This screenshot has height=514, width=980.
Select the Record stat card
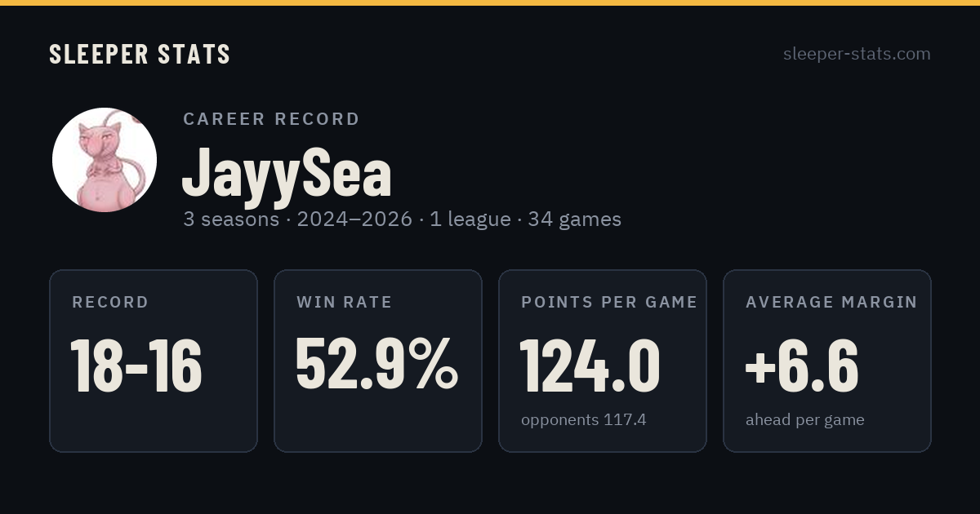[x=154, y=361]
